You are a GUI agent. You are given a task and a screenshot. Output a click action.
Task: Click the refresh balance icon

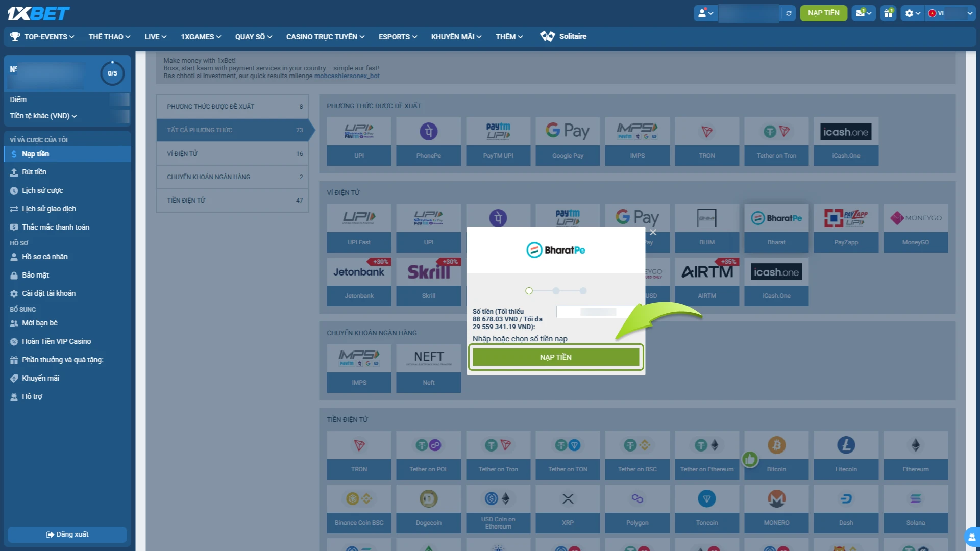pos(789,13)
